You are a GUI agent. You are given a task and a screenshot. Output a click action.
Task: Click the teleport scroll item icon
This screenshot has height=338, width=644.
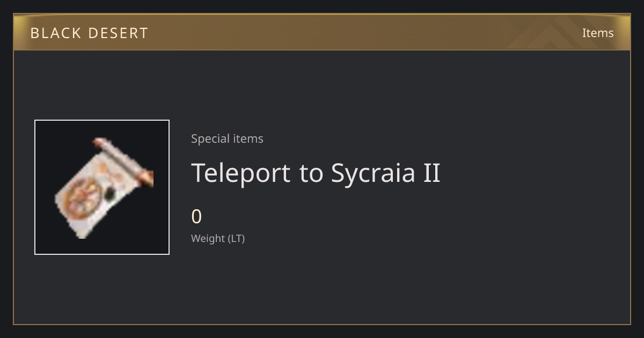tap(105, 188)
